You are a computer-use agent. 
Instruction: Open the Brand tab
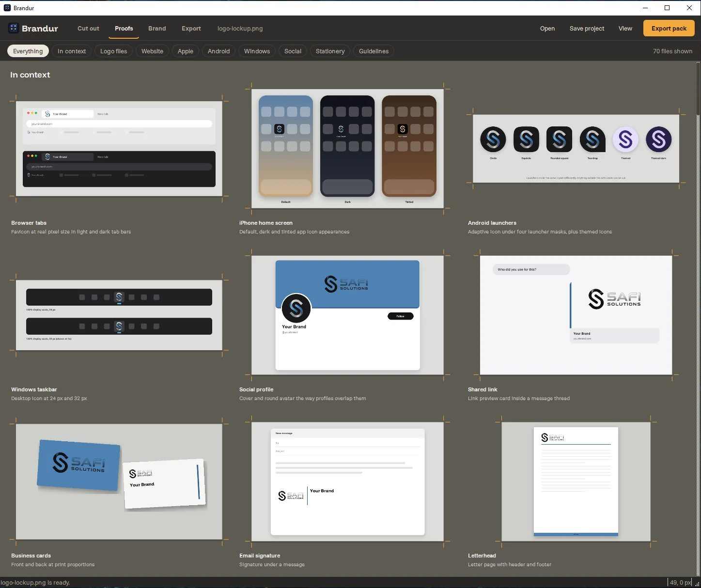click(x=157, y=29)
